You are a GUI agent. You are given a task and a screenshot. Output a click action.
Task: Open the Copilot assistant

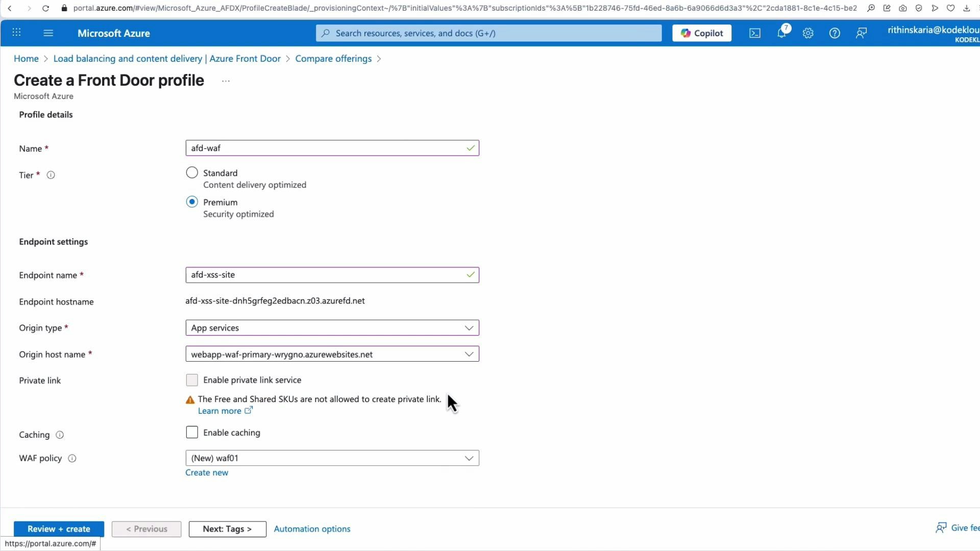click(x=701, y=33)
